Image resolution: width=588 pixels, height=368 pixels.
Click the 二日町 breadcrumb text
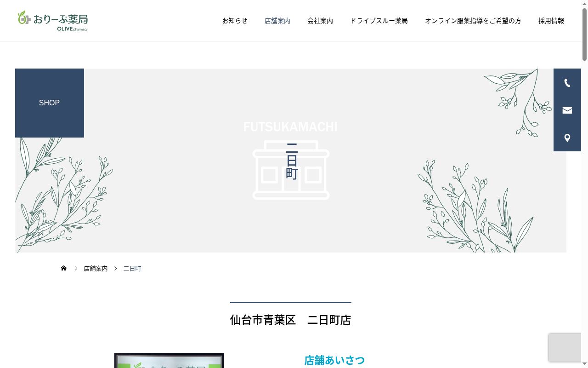132,269
